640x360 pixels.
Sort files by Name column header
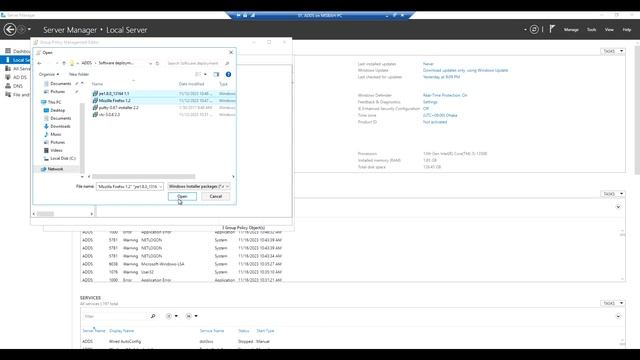click(97, 84)
